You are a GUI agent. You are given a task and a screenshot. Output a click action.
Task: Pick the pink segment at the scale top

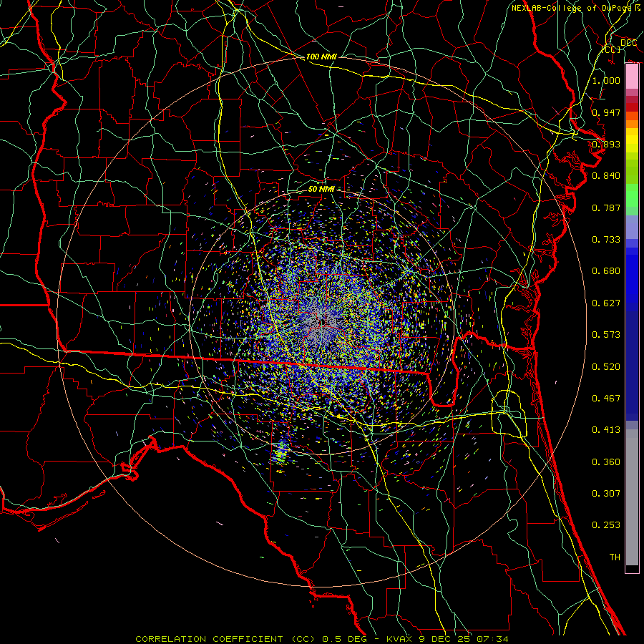pyautogui.click(x=632, y=77)
